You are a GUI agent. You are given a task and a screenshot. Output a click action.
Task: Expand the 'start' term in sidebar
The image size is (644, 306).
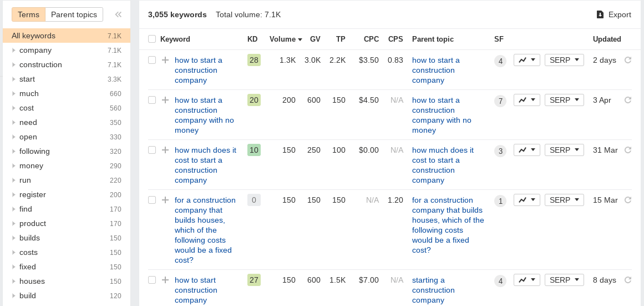14,79
